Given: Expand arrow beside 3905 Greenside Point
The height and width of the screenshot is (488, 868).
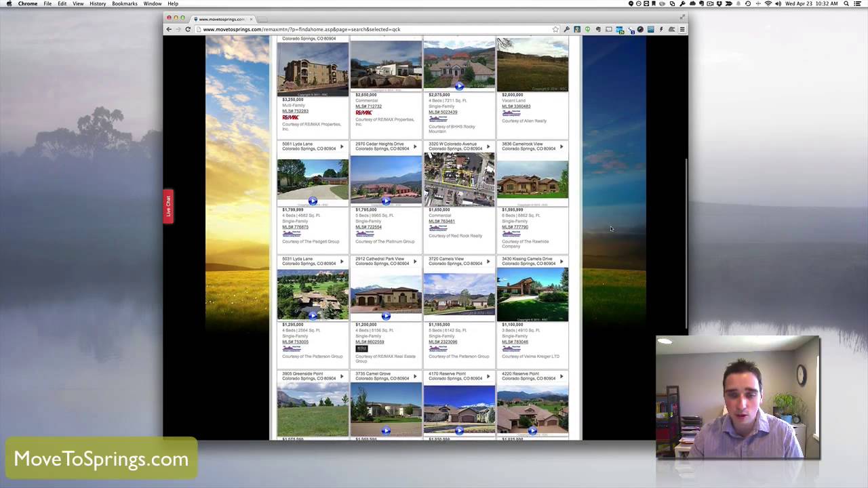Looking at the screenshot, I should pyautogui.click(x=342, y=375).
